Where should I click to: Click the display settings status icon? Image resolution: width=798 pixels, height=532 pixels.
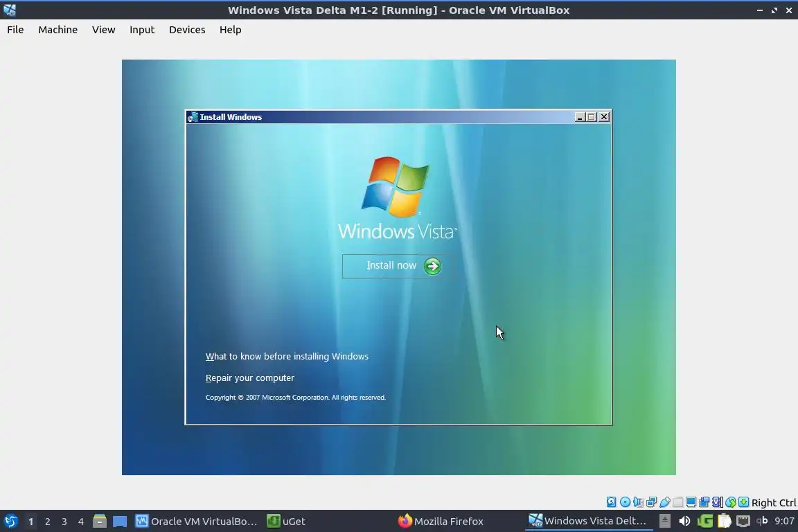click(691, 502)
